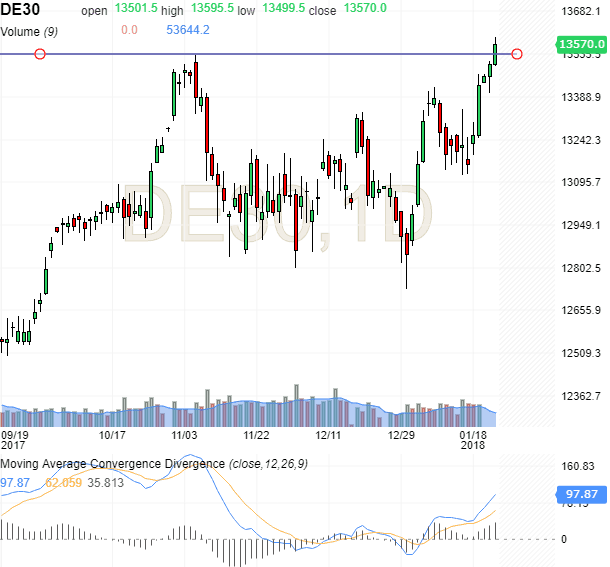Click the 12362.7 price axis label
The width and height of the screenshot is (610, 567).
click(x=581, y=396)
